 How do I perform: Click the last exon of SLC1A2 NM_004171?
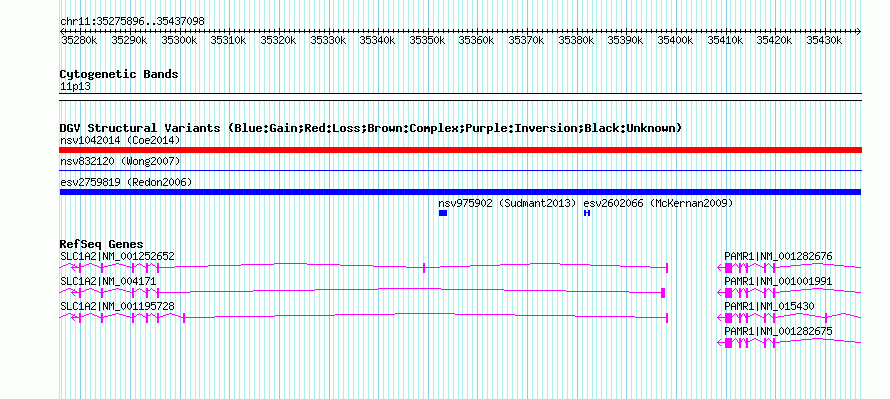(x=663, y=293)
